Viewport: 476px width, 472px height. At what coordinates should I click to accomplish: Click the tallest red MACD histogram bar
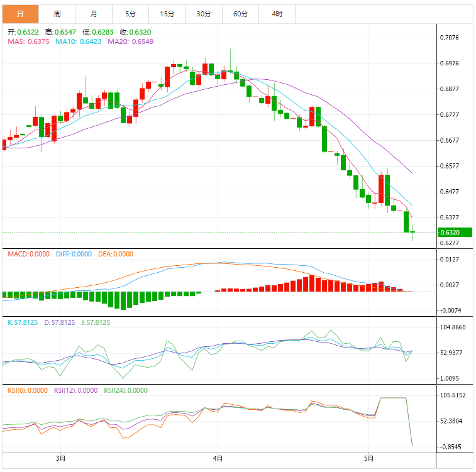pos(312,283)
